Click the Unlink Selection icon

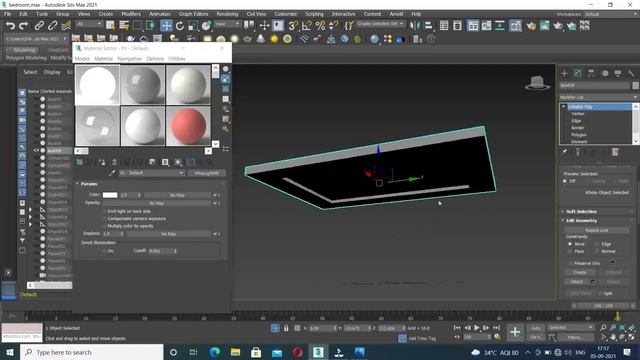tap(52, 26)
